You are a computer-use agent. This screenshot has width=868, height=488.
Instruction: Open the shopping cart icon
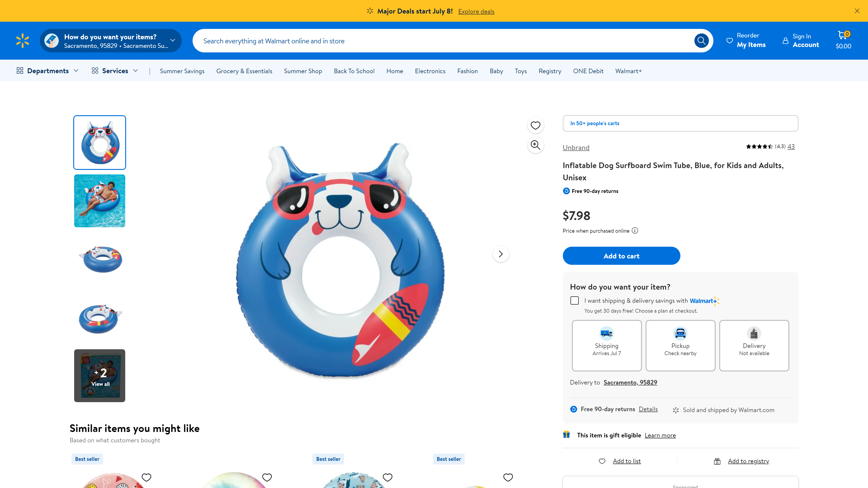843,40
